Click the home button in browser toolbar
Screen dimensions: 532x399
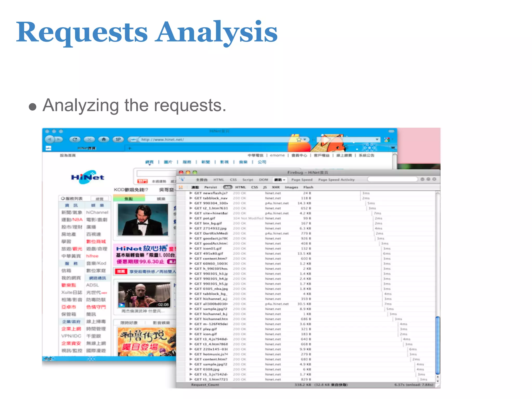(x=104, y=139)
